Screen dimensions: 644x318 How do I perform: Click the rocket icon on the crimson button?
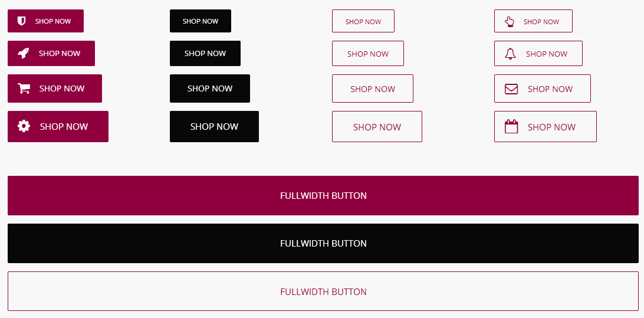pyautogui.click(x=24, y=54)
